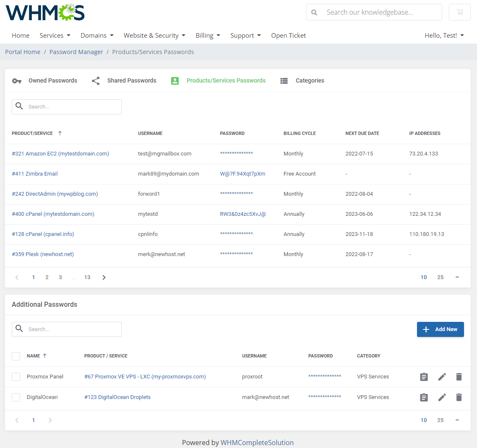Open Portal Home breadcrumb link
Viewport: 477px width, 448px height.
click(23, 52)
